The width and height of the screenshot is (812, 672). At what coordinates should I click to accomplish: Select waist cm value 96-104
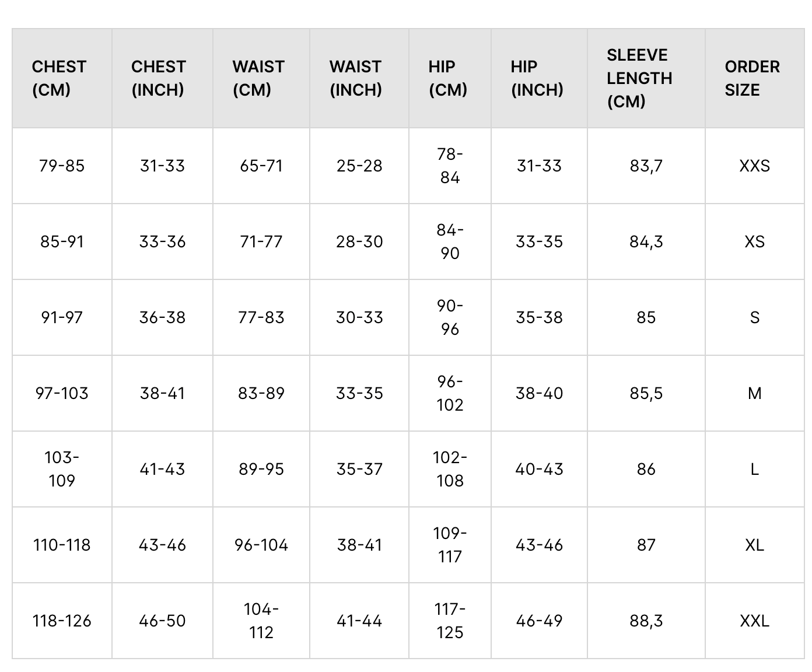pyautogui.click(x=261, y=545)
